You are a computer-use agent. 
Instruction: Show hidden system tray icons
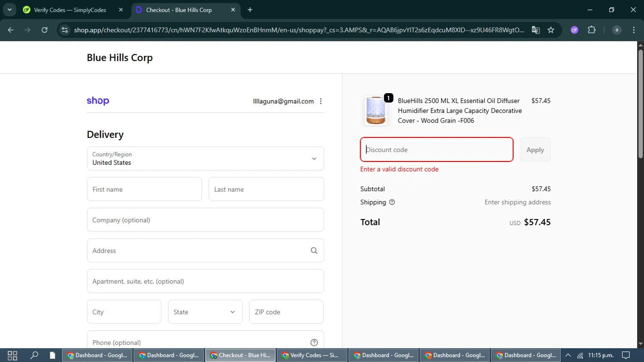pos(568,355)
